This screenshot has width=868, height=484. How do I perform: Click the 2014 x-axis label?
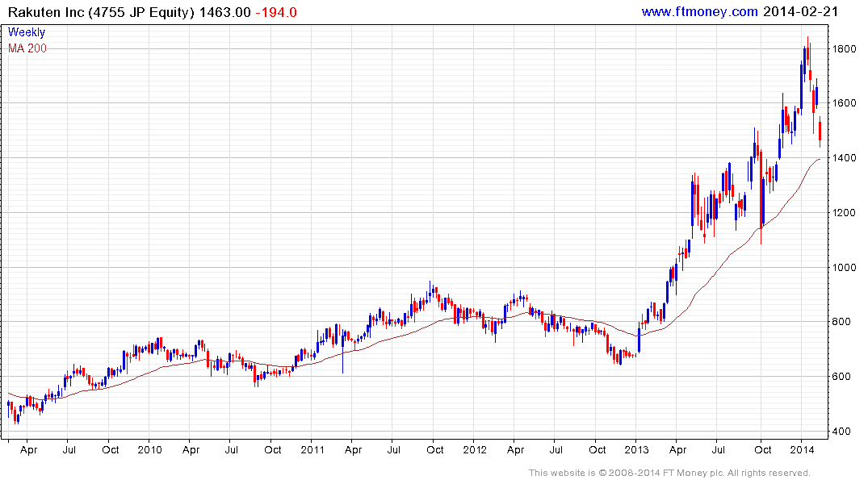(x=802, y=449)
